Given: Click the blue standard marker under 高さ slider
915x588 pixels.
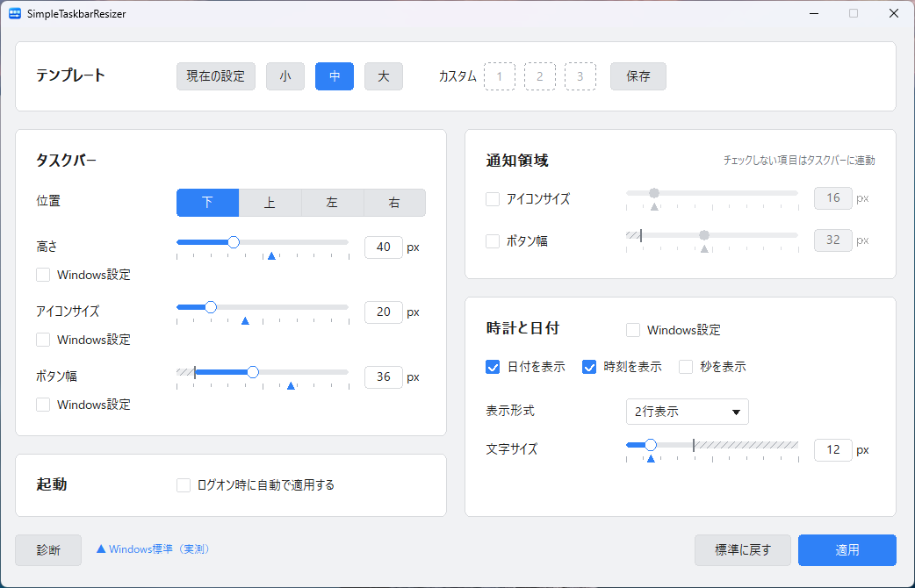Looking at the screenshot, I should [271, 256].
